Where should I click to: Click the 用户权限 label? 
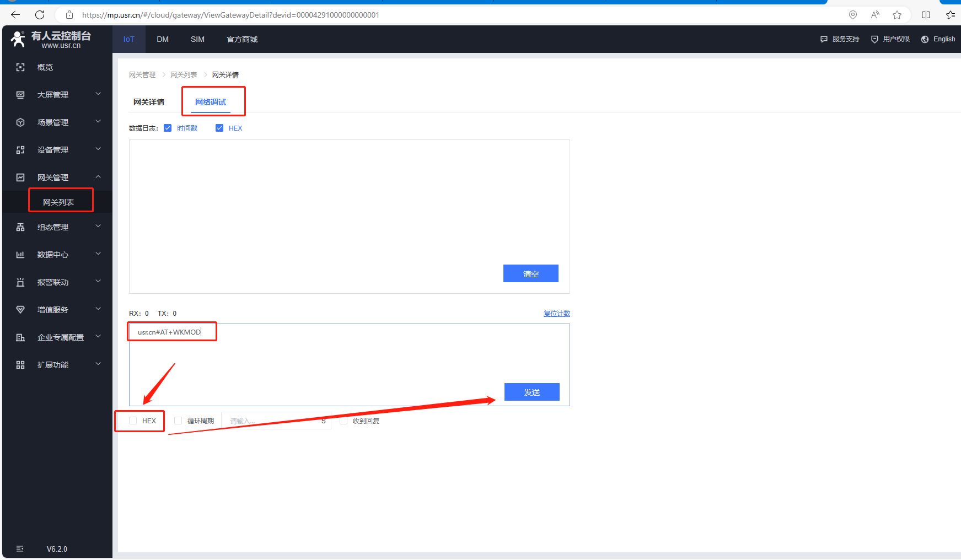[x=896, y=39]
